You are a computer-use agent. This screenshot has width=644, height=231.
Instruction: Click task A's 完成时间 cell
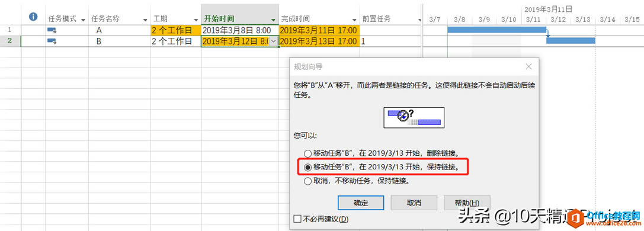click(x=319, y=30)
